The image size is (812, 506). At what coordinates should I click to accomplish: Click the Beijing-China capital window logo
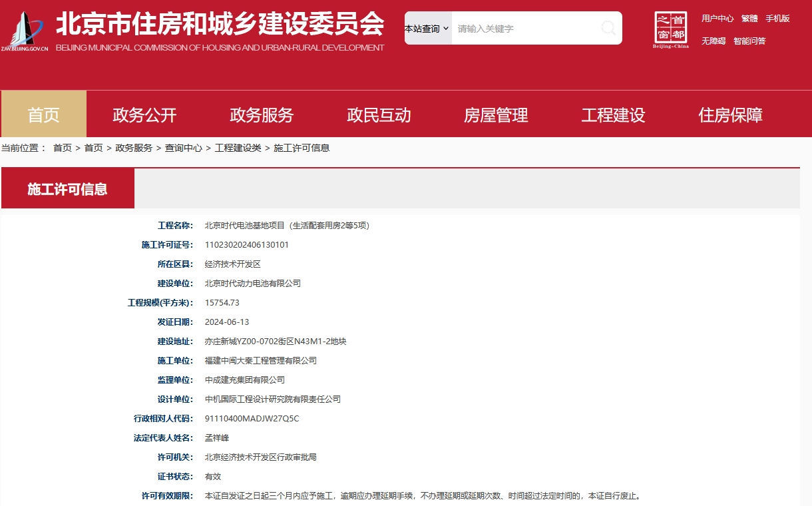671,30
